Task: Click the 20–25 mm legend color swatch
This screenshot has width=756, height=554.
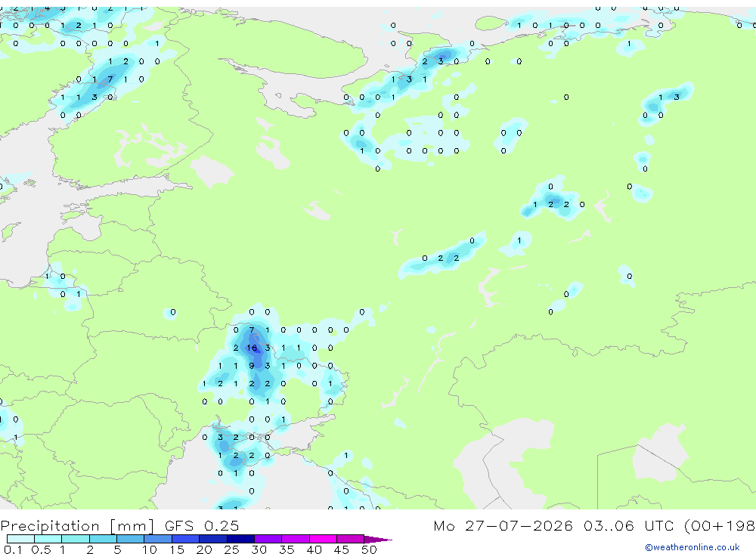Action: [213, 539]
